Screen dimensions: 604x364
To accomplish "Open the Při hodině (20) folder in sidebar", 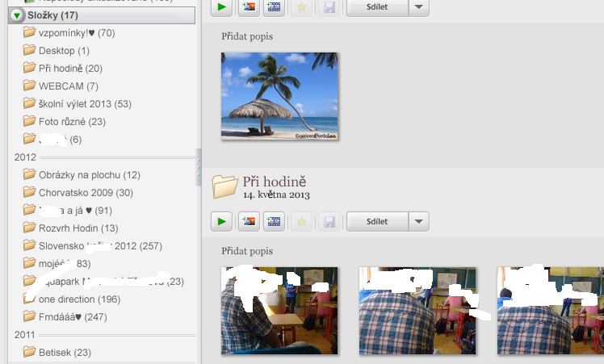I will [70, 69].
